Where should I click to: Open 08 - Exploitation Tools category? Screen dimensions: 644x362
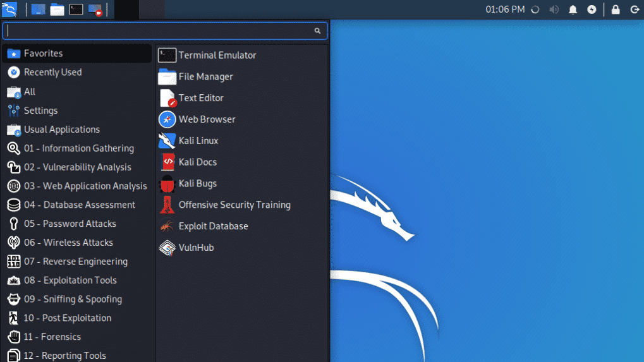[77, 281]
